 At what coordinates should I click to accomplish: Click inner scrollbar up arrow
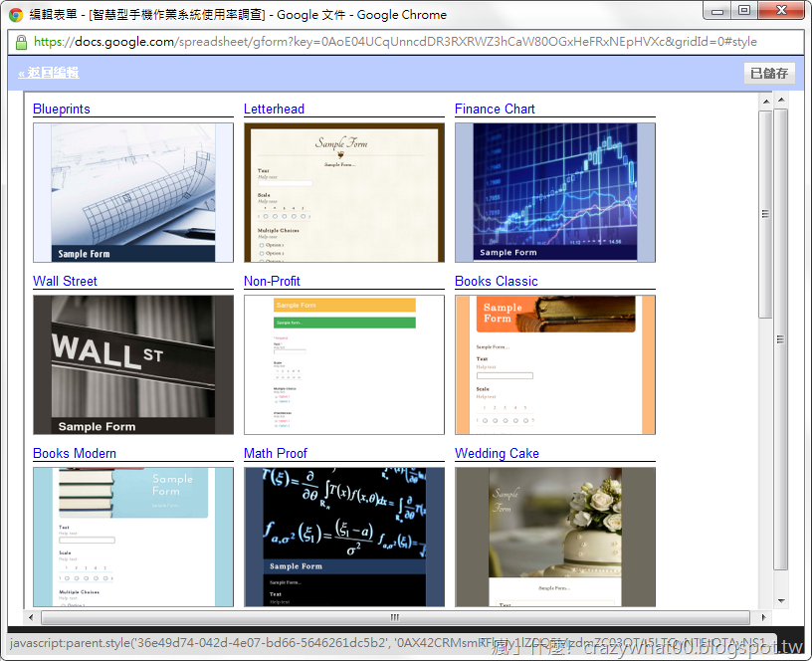click(x=766, y=102)
